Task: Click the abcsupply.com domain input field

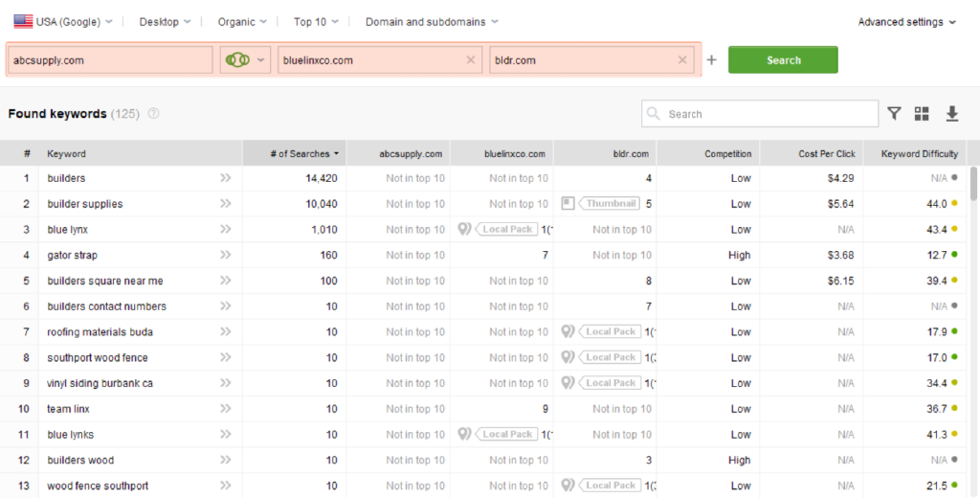Action: [x=111, y=60]
